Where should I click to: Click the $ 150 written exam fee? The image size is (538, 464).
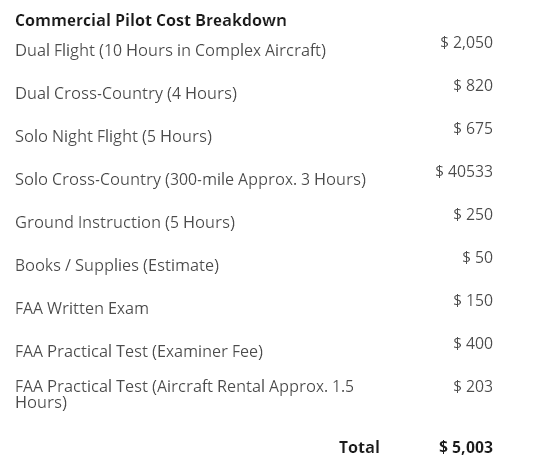pyautogui.click(x=473, y=300)
